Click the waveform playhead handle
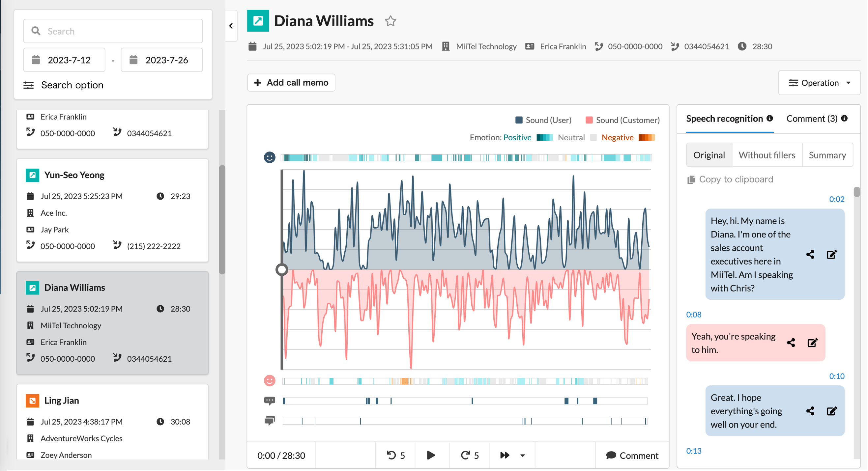The height and width of the screenshot is (471, 868). tap(281, 270)
